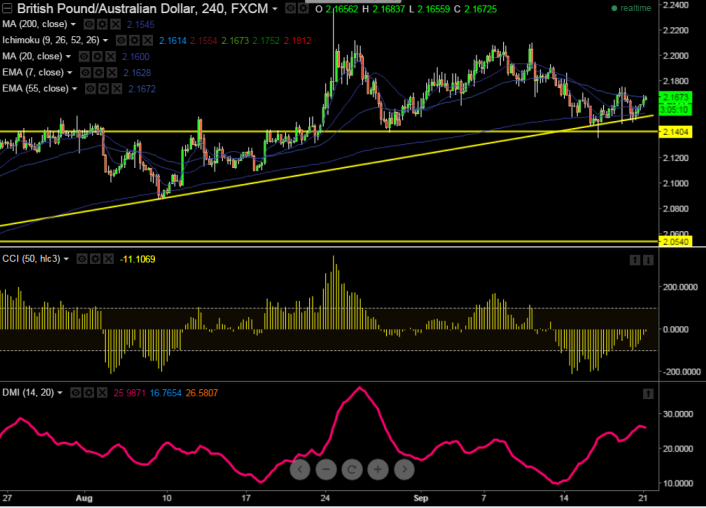
Task: Click the zoom in plus button
Action: click(378, 468)
